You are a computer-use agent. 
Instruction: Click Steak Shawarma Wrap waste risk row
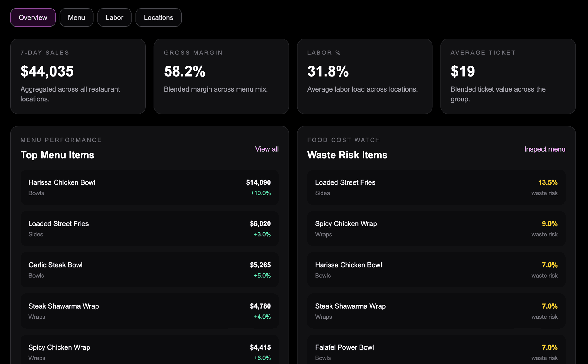click(436, 311)
